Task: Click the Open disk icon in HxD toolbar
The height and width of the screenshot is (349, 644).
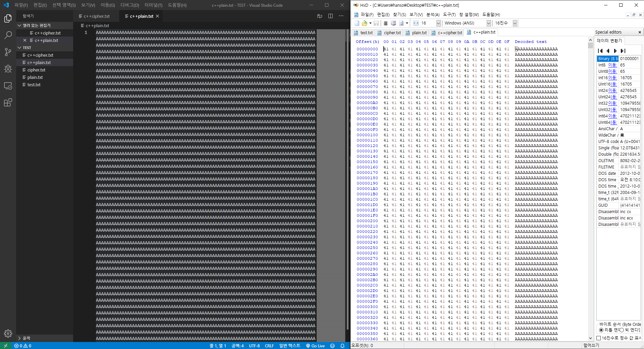Action: (393, 23)
